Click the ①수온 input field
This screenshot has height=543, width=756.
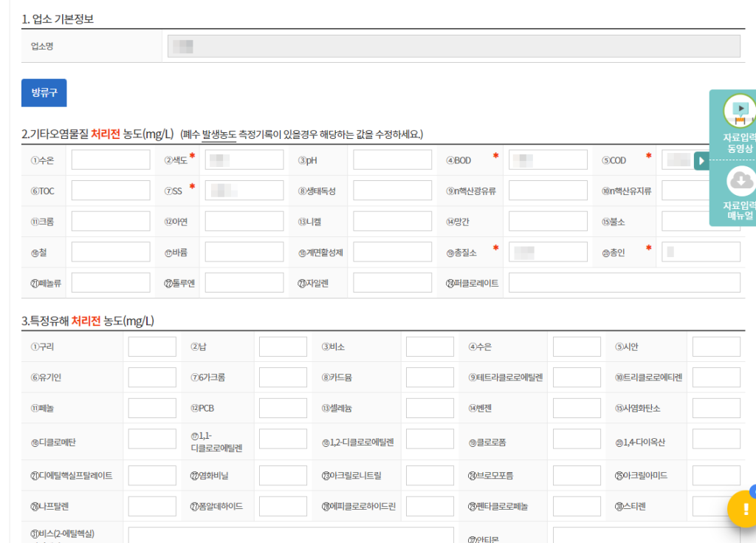111,160
